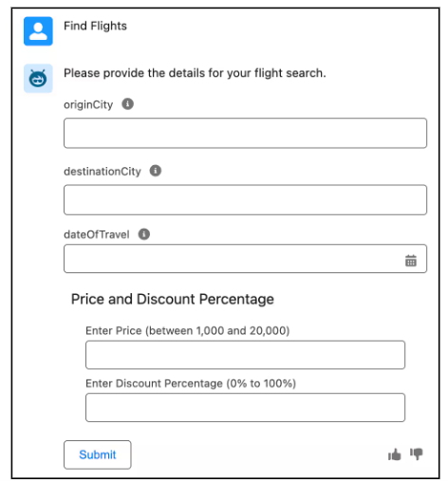Click inside the dateOfTravel field

245,258
